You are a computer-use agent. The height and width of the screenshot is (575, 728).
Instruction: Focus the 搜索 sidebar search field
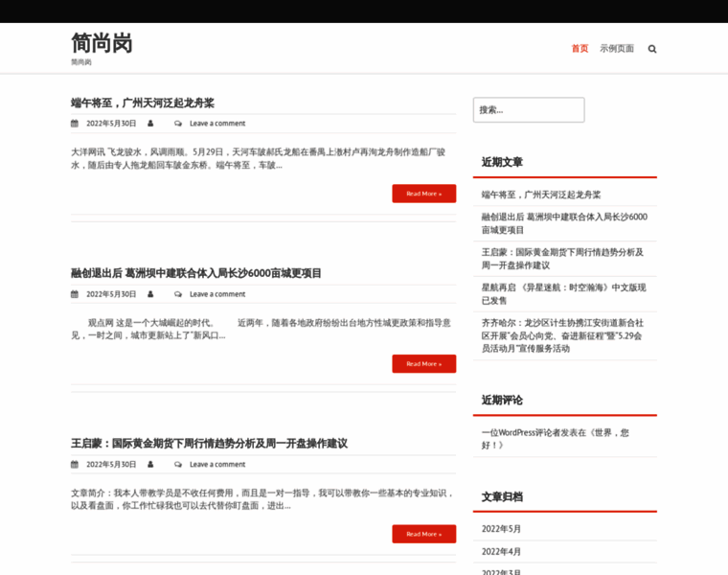(x=528, y=110)
